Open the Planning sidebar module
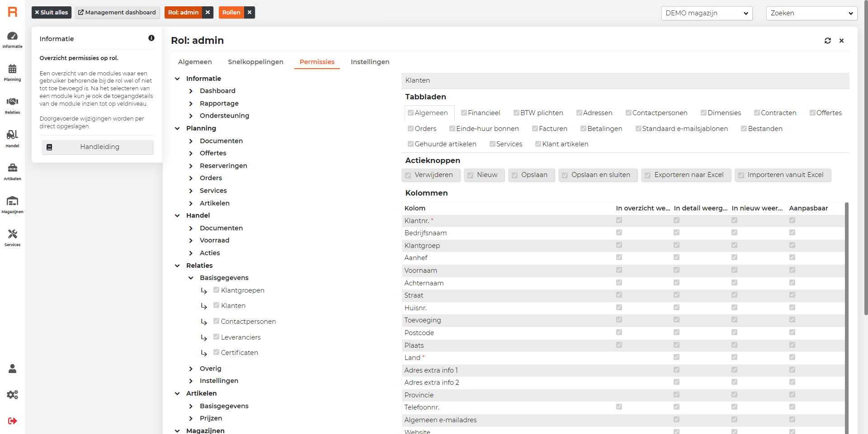 coord(12,73)
